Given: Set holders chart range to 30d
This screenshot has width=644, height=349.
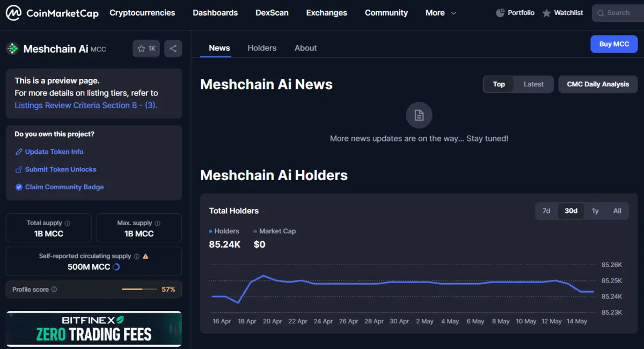Looking at the screenshot, I should point(571,211).
